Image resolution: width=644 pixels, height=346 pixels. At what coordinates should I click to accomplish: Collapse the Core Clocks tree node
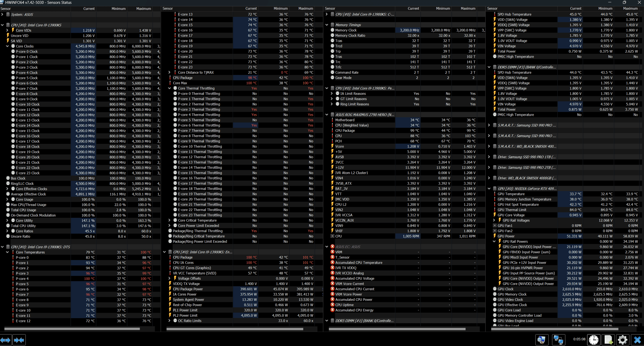(7, 46)
